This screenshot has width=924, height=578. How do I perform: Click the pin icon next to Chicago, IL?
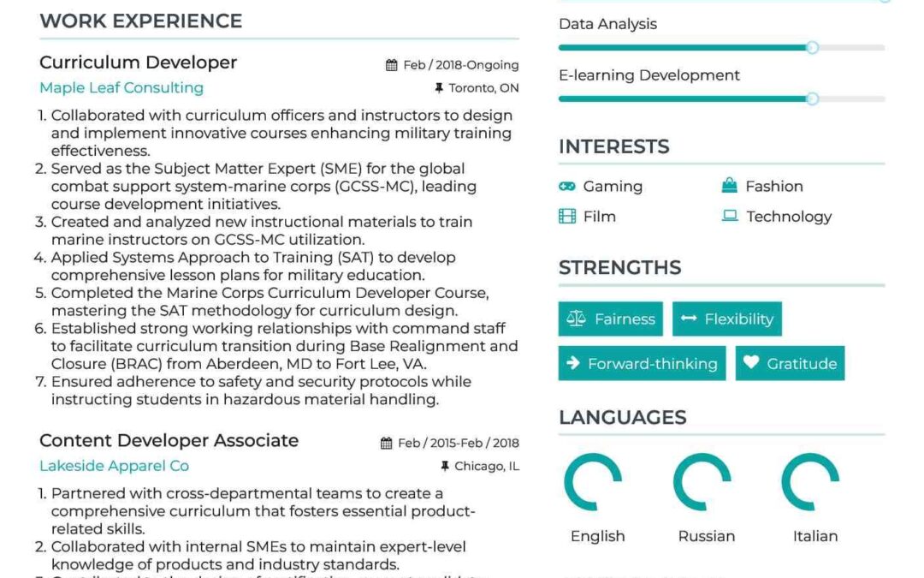[x=445, y=467]
